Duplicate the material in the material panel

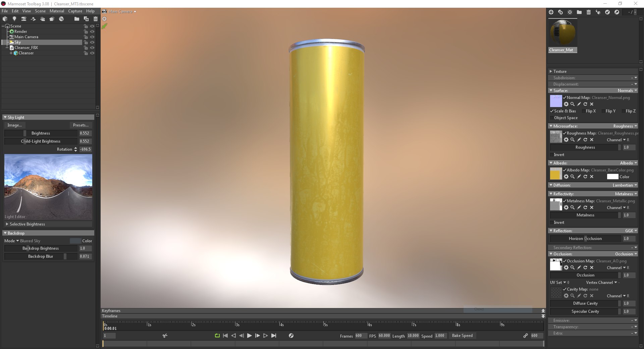pyautogui.click(x=560, y=12)
